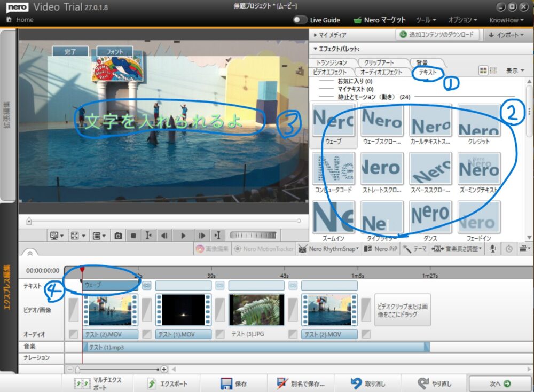The height and width of the screenshot is (392, 534).
Task: Zoom out the timeline with minus icon
Action: pos(70,369)
